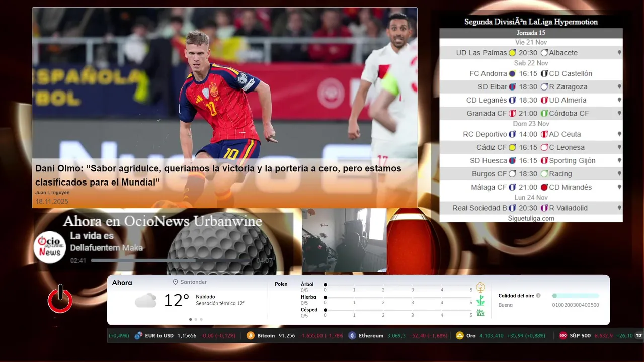
Task: Select first weather carousel dot
Action: [190, 319]
